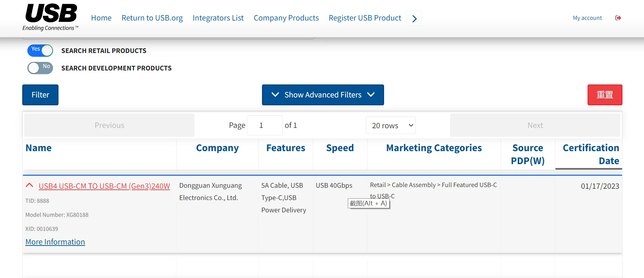The image size is (644, 278).
Task: Sort table by Certification Date column
Action: click(590, 154)
